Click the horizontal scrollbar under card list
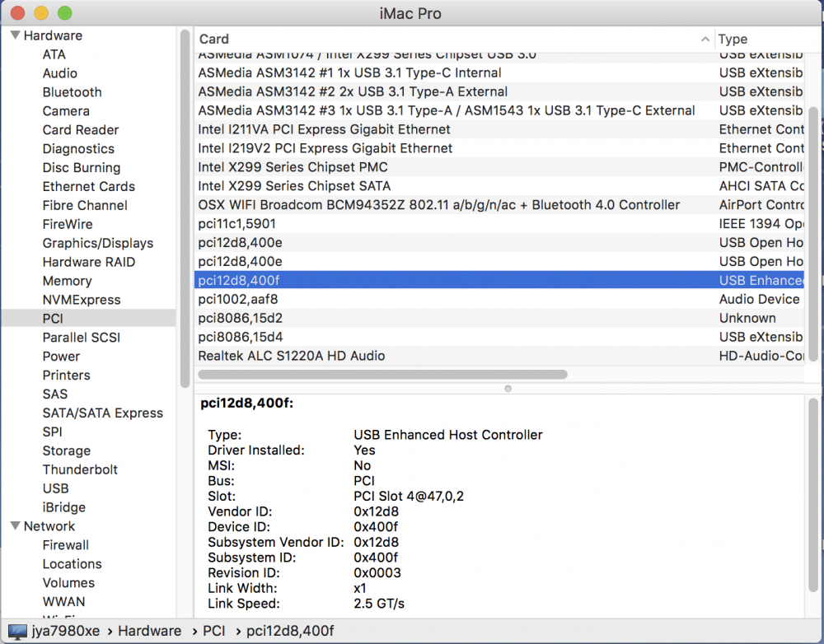 point(382,375)
